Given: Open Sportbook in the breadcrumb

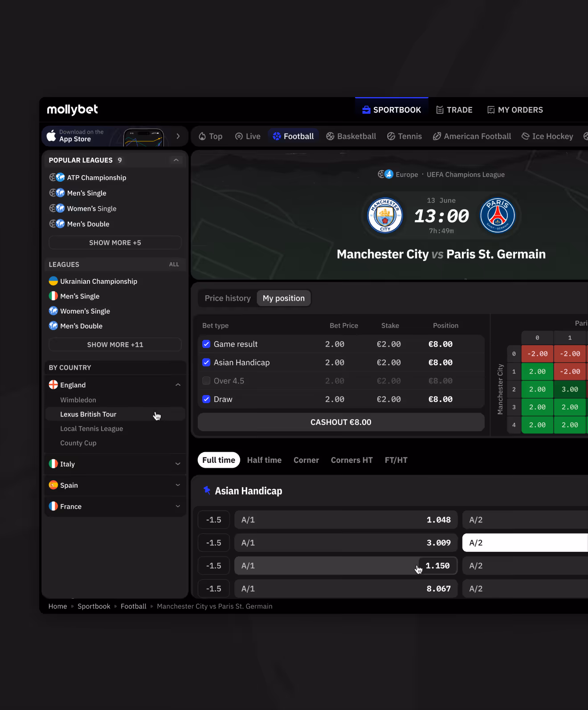Looking at the screenshot, I should click(x=94, y=606).
